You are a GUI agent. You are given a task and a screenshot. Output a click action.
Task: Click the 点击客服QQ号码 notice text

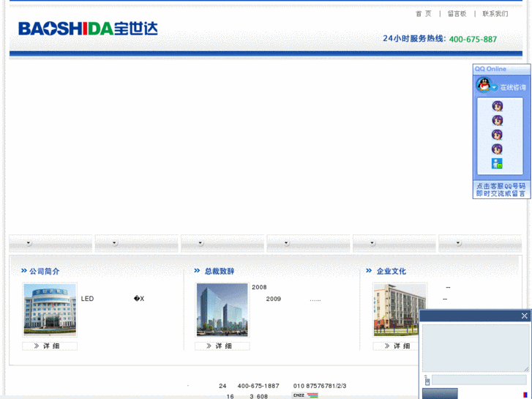pos(501,186)
